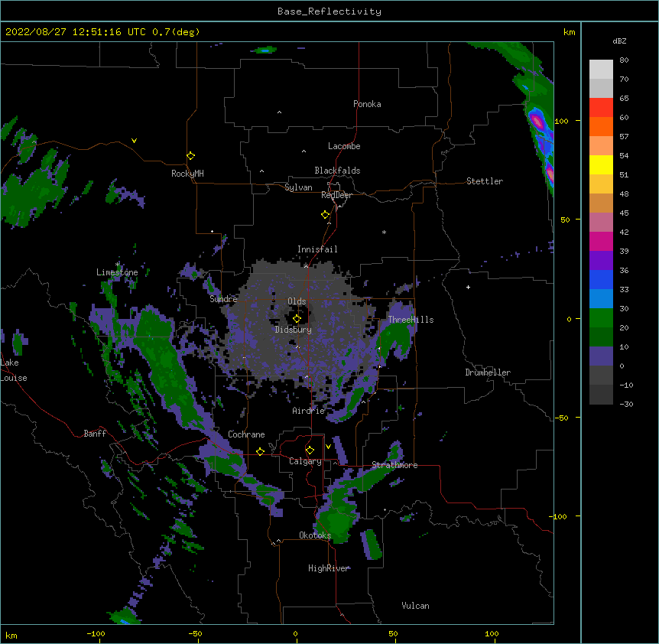Click the Stettler city label

485,181
